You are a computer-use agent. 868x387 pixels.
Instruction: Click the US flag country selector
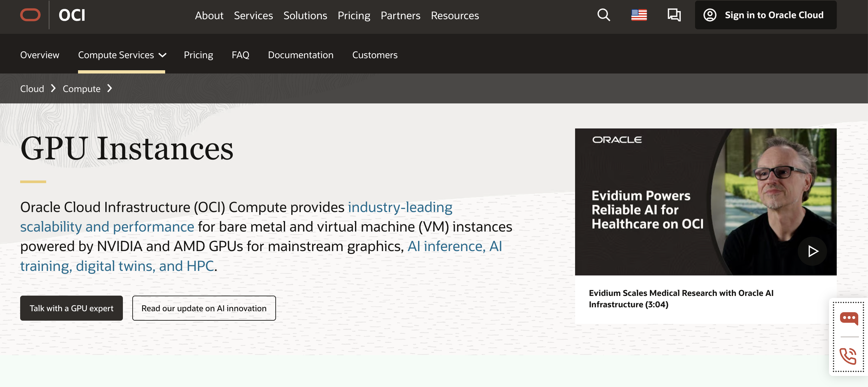coord(639,15)
